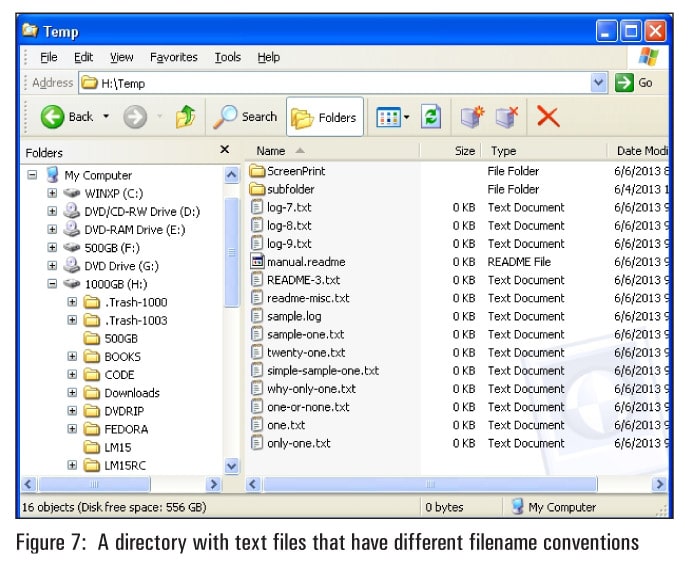
Task: Open the Tools menu
Action: coord(227,58)
